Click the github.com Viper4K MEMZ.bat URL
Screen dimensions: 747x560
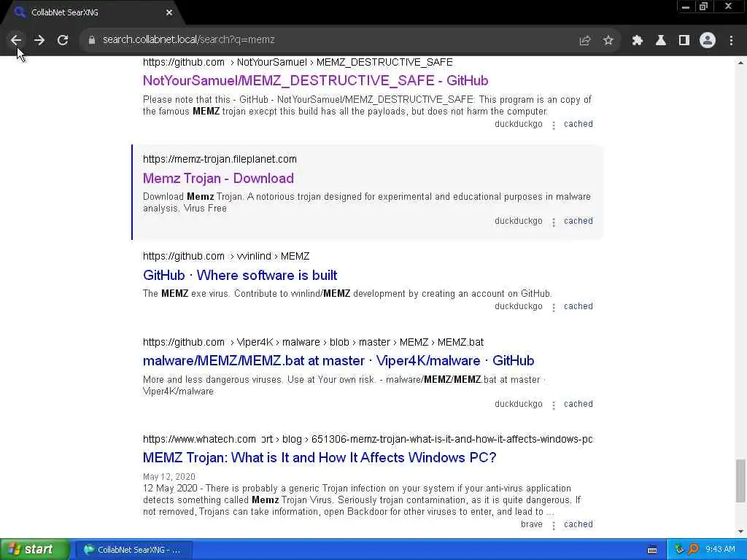(x=313, y=343)
